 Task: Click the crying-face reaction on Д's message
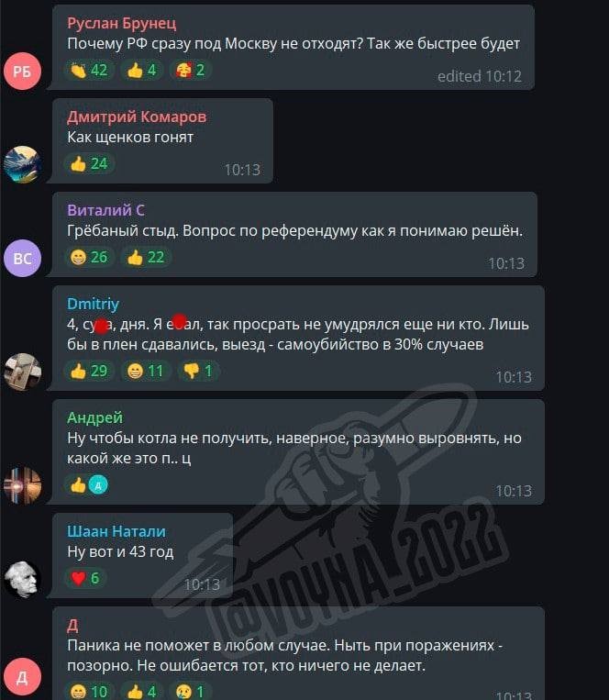[x=190, y=692]
